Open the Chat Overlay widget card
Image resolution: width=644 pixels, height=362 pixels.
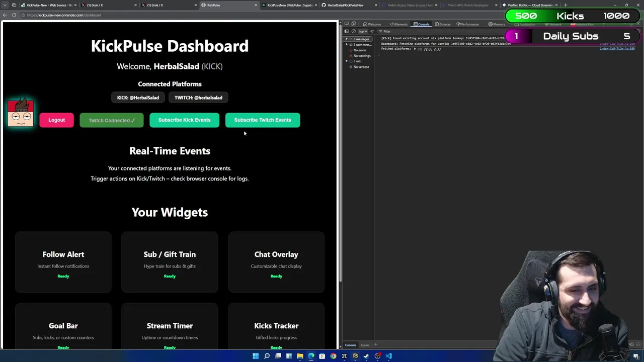(x=276, y=262)
